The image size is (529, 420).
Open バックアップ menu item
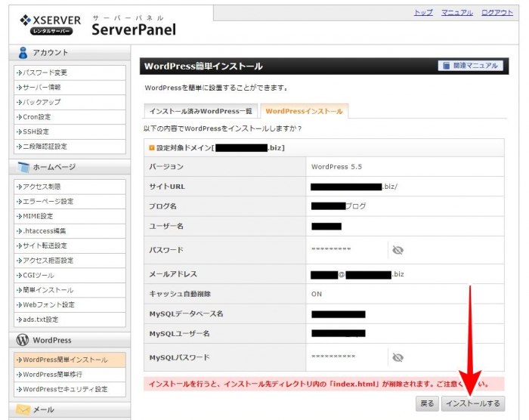(70, 102)
